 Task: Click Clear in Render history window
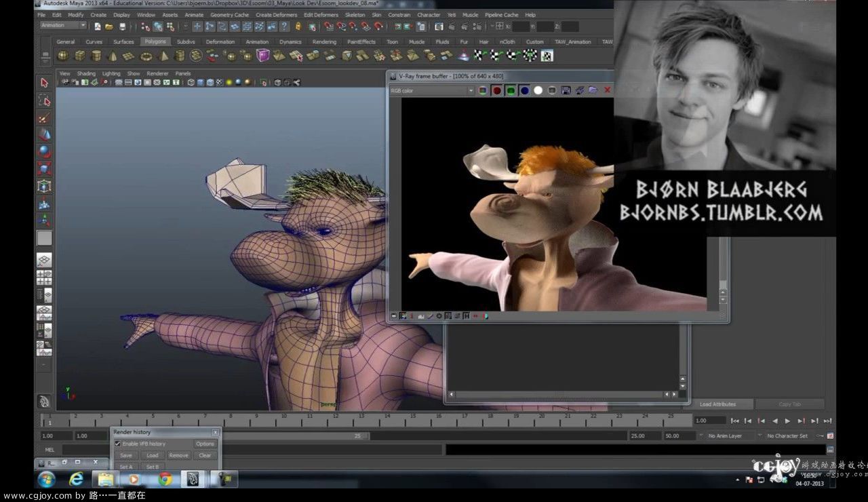click(x=205, y=455)
